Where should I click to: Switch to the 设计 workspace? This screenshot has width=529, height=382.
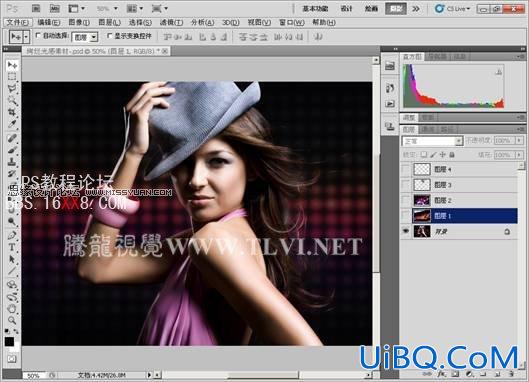[346, 9]
